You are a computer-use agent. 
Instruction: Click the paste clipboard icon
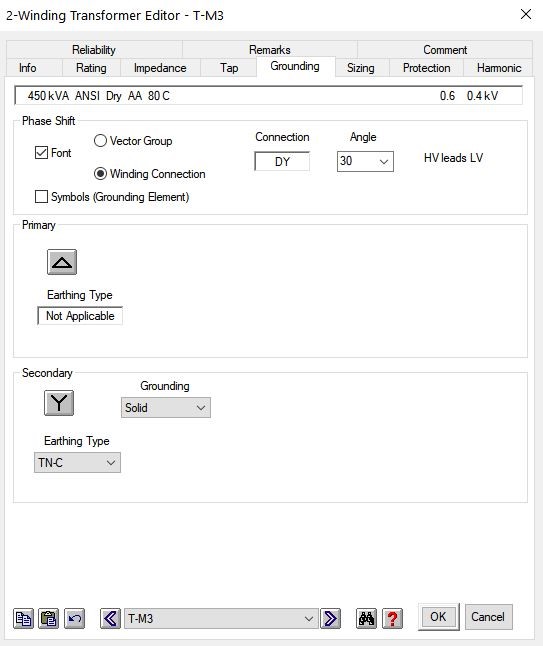49,618
